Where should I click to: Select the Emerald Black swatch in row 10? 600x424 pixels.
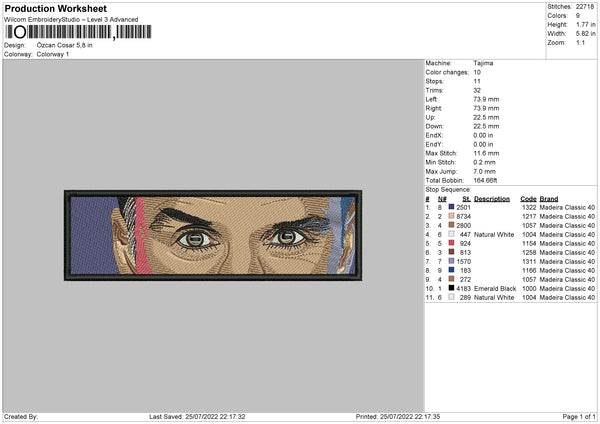coord(452,288)
